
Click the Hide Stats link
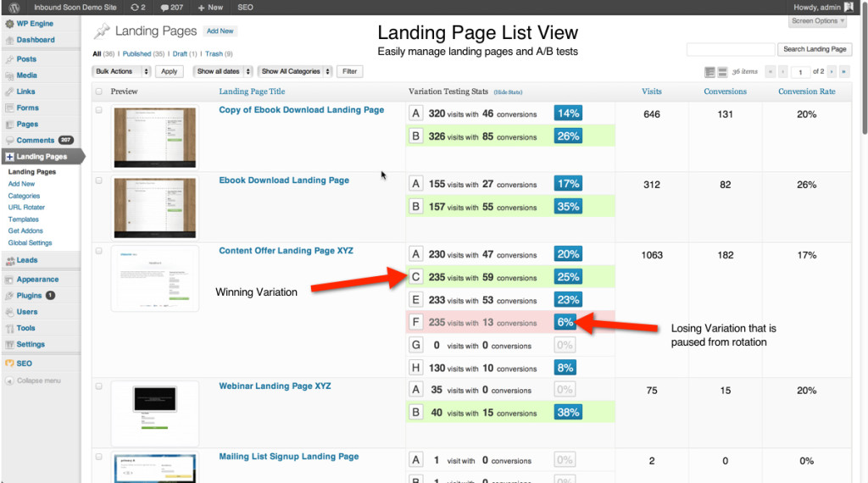point(509,92)
